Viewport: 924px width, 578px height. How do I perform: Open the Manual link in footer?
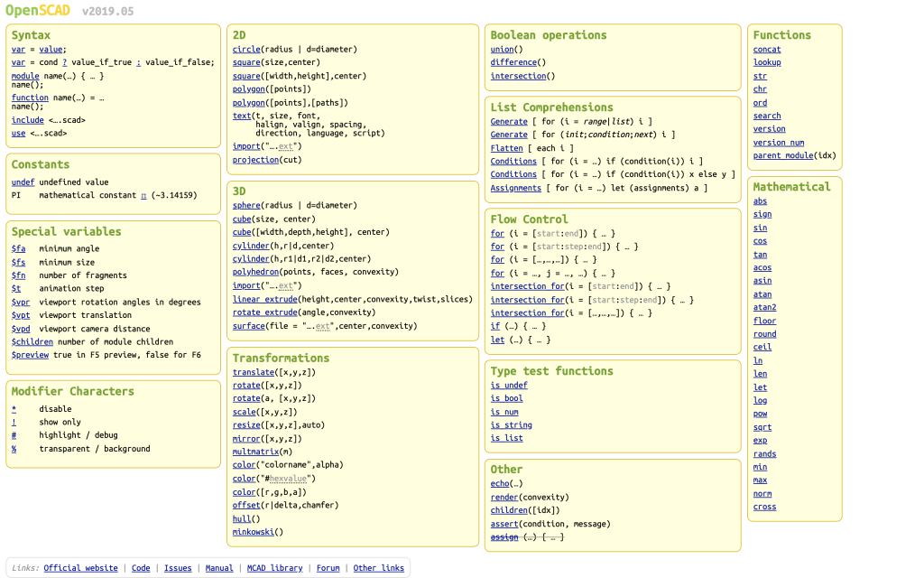[x=219, y=568]
